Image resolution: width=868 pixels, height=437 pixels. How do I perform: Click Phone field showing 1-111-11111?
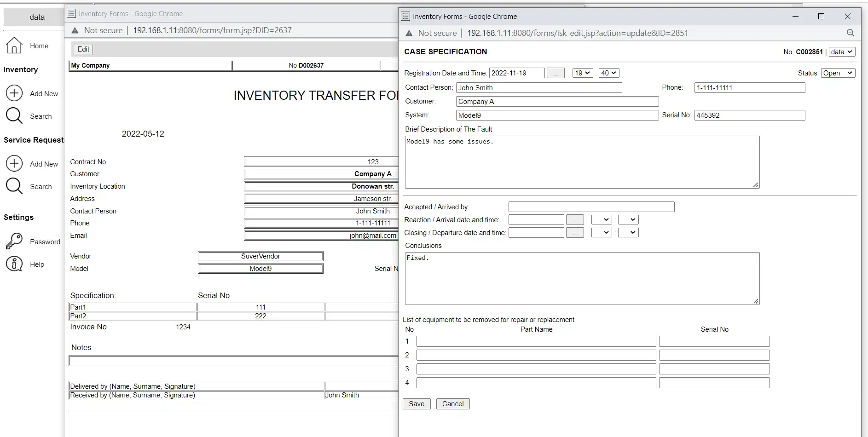pyautogui.click(x=750, y=88)
